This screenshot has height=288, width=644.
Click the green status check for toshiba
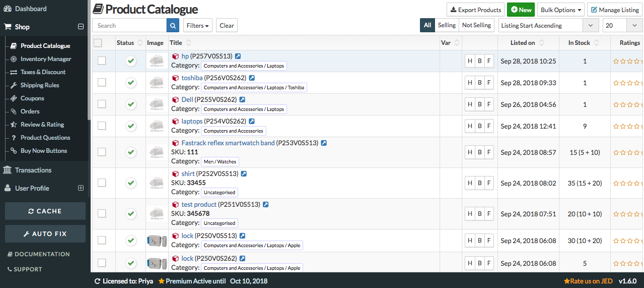(x=131, y=83)
